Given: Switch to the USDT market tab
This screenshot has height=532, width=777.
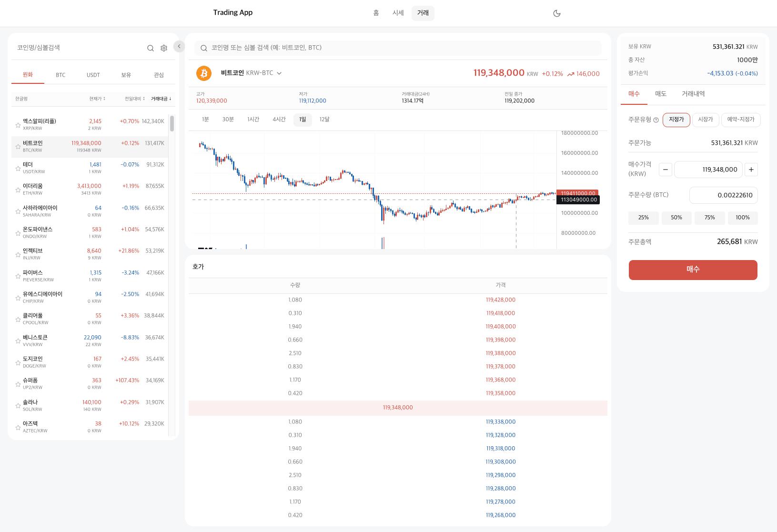Looking at the screenshot, I should tap(93, 75).
